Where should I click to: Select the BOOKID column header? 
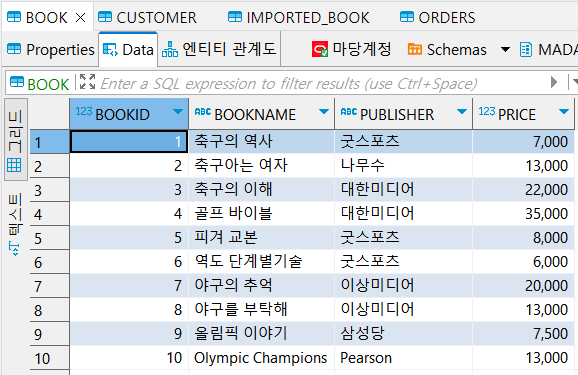point(129,114)
